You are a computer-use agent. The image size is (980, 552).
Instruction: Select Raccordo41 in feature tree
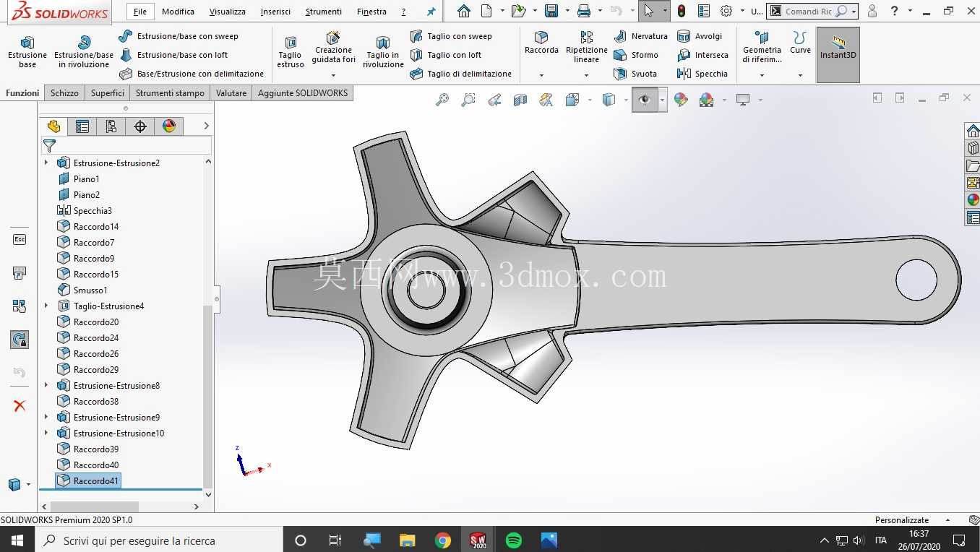click(x=88, y=480)
